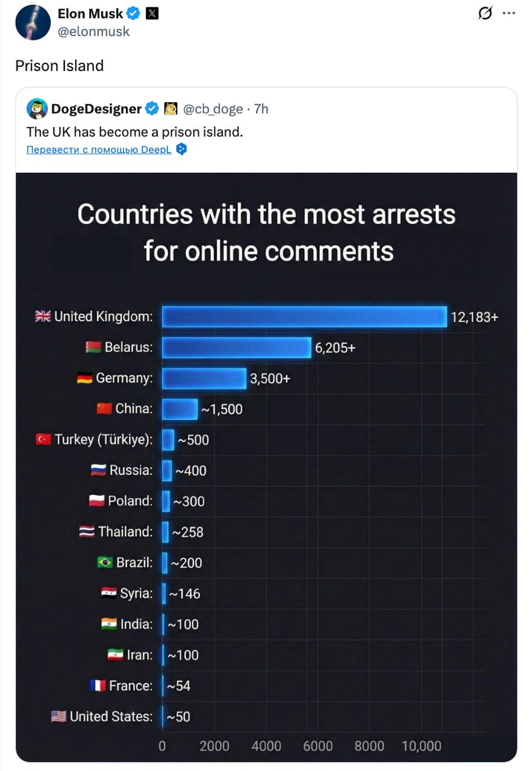Viewport: 532px width, 771px height.
Task: Click DogeDesigner's blue verified checkmark
Action: [153, 109]
